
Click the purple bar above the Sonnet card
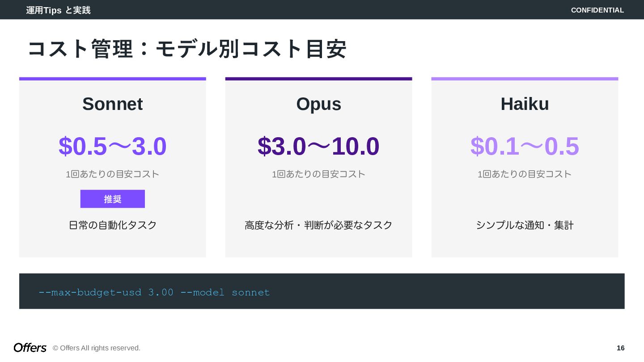[113, 79]
